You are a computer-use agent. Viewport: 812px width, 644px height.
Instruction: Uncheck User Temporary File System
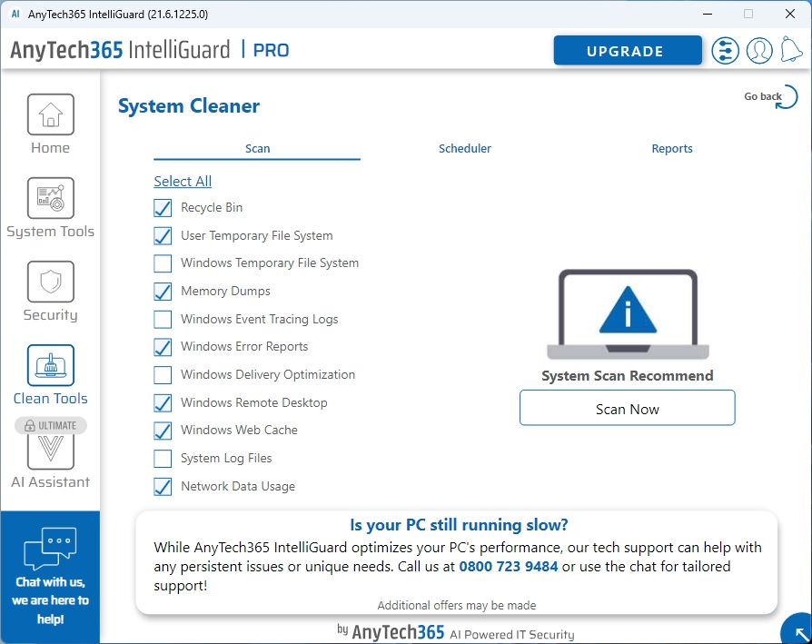pyautogui.click(x=163, y=236)
